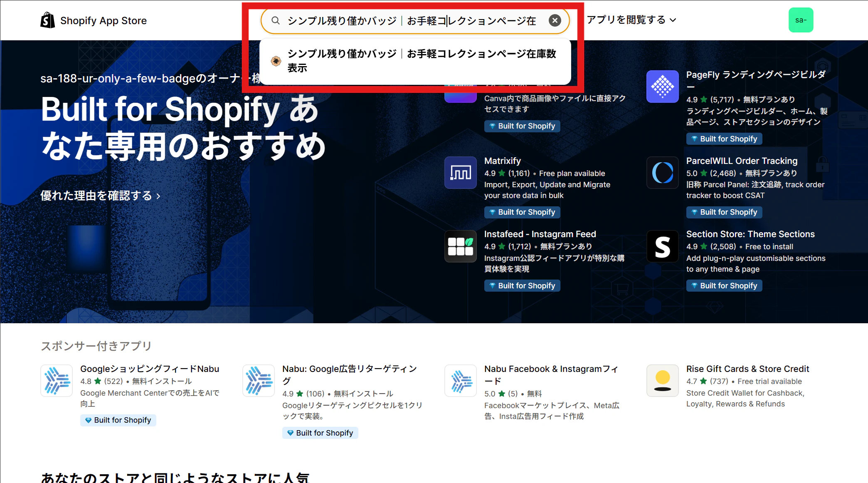This screenshot has height=483, width=868.
Task: Open GoogleショッピングフィードNabu title
Action: [x=150, y=369]
